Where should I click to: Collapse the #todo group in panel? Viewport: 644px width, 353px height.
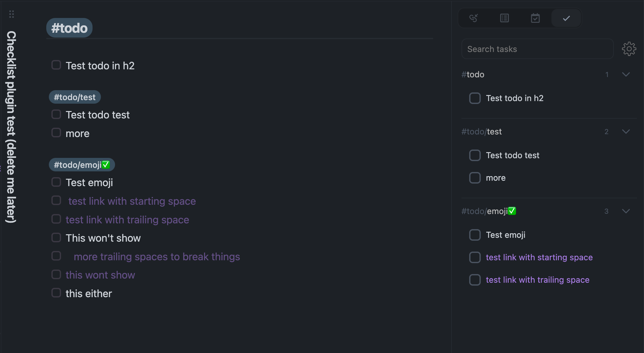(x=626, y=74)
